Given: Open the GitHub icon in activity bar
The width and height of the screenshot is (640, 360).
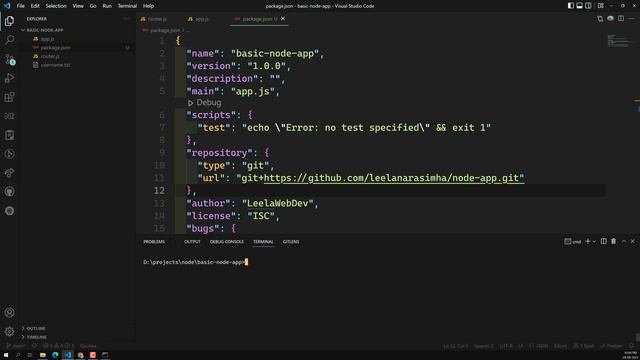Looking at the screenshot, I should [9, 191].
